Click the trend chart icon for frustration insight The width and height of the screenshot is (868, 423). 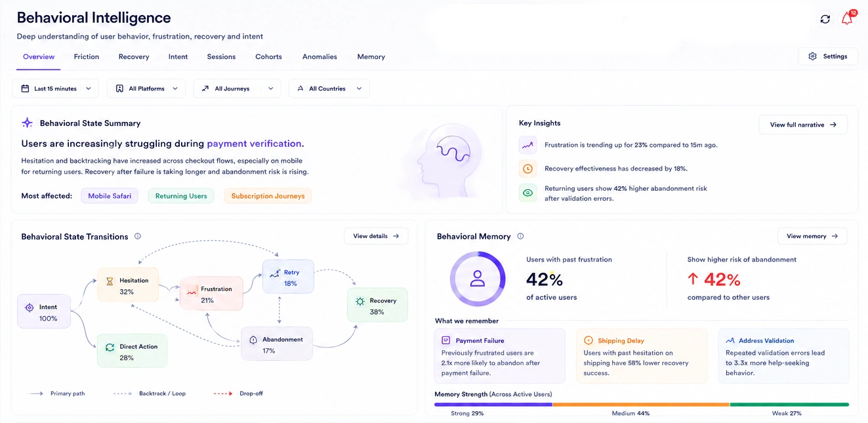(527, 145)
